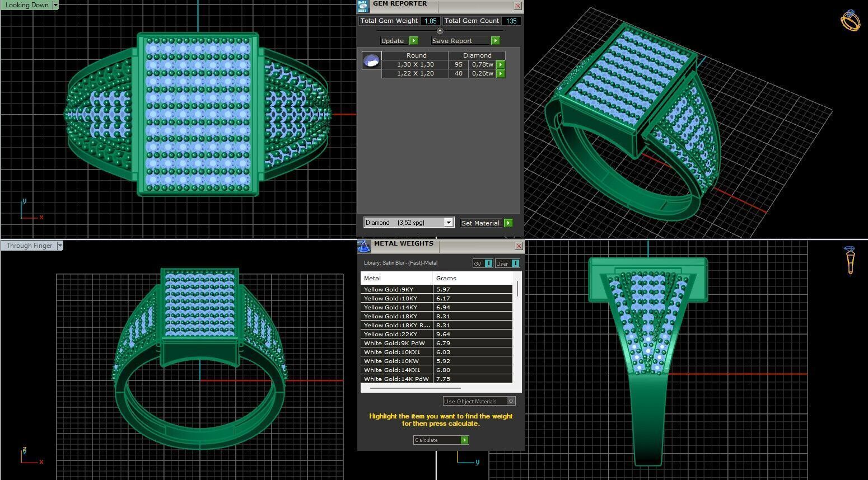
Task: Select the Yellow Gold:10KY row
Action: [x=436, y=298]
